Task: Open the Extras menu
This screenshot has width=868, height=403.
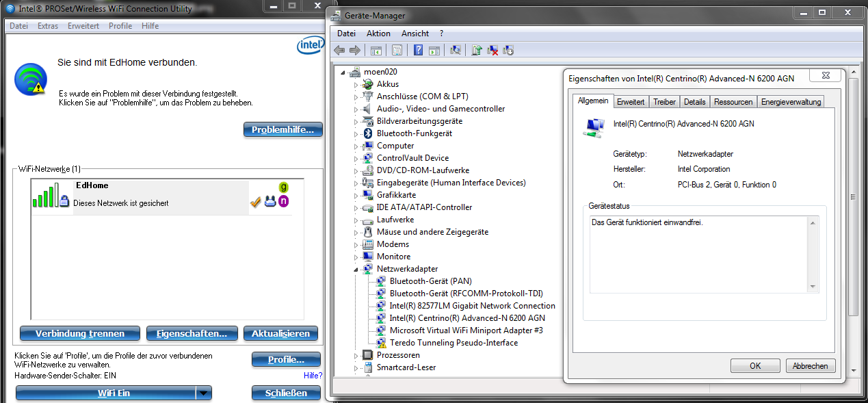Action: coord(48,26)
